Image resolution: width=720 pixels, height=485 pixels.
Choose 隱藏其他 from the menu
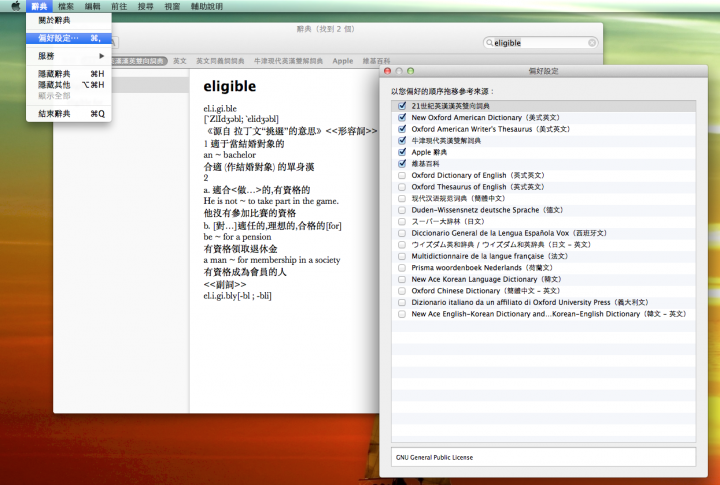point(69,85)
